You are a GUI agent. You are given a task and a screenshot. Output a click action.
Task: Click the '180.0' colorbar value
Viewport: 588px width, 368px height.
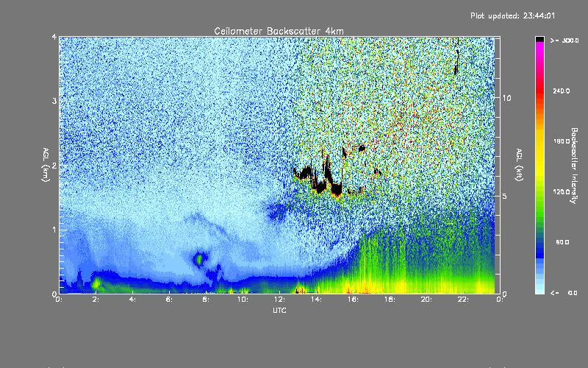(562, 141)
